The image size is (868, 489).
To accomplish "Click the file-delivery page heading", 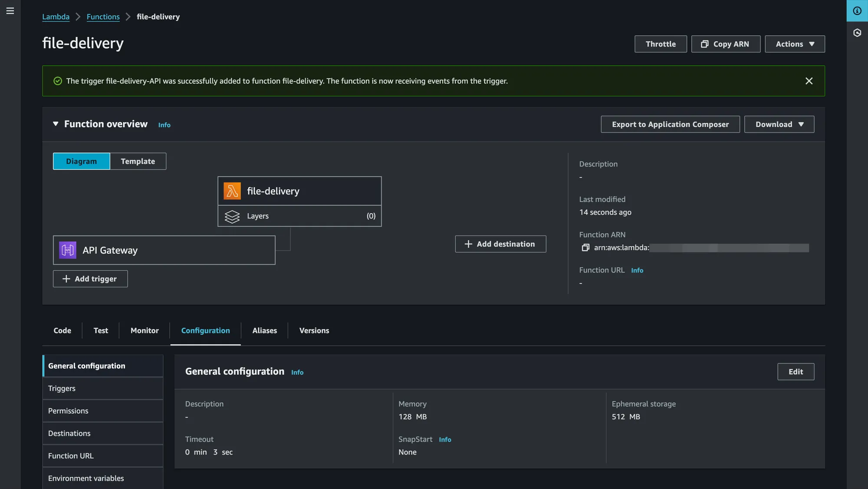I will coord(83,43).
